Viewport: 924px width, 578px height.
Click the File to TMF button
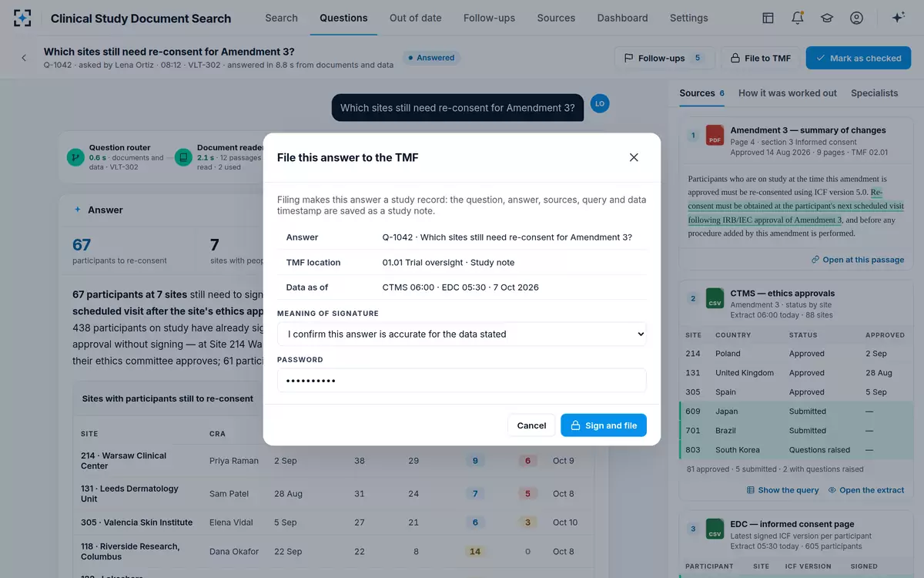point(760,58)
